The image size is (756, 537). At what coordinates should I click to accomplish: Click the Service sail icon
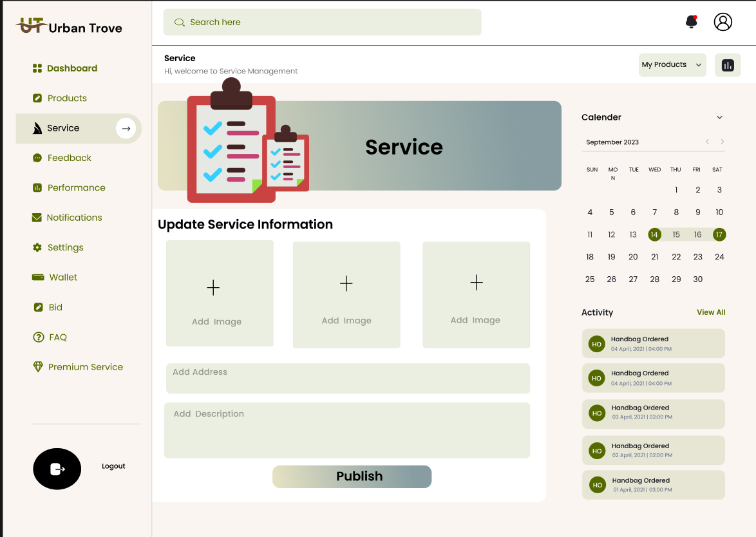37,128
